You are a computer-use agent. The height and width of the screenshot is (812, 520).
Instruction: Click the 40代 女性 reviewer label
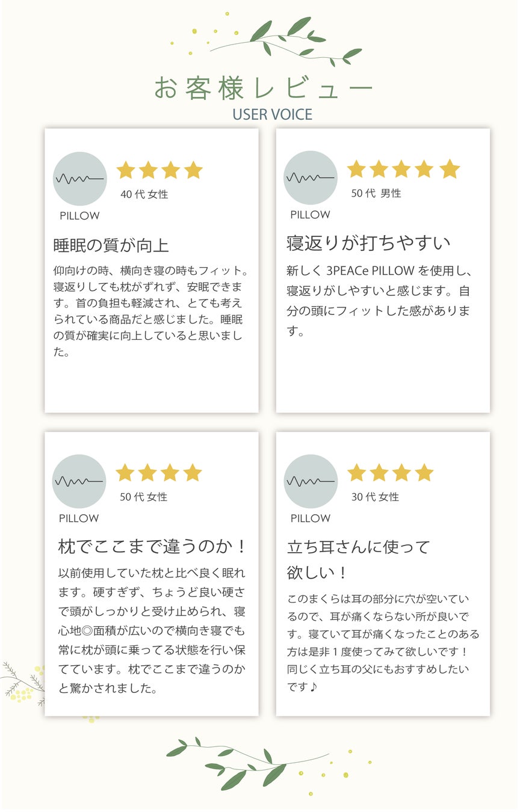144,194
